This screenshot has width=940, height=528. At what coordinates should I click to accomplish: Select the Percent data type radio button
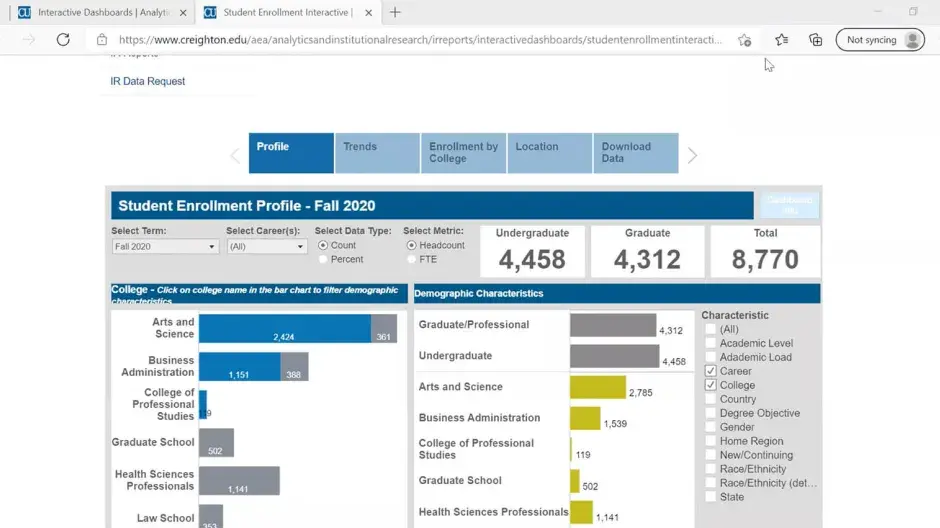pos(323,259)
